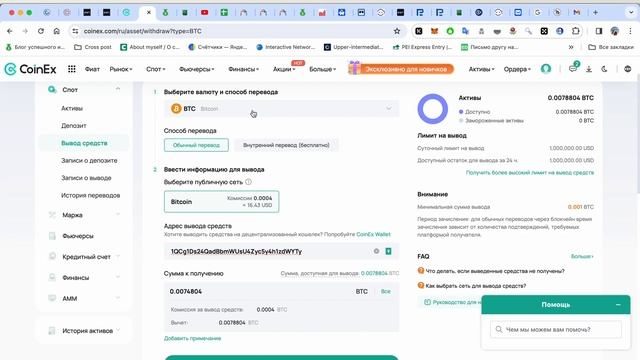Click the browser address bar
The width and height of the screenshot is (640, 360).
(x=237, y=31)
